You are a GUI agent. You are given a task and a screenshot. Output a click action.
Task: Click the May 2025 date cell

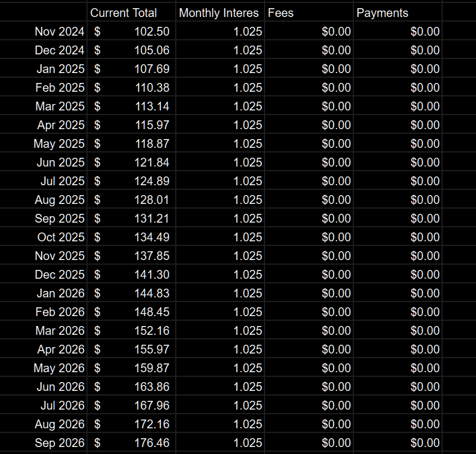(x=43, y=143)
